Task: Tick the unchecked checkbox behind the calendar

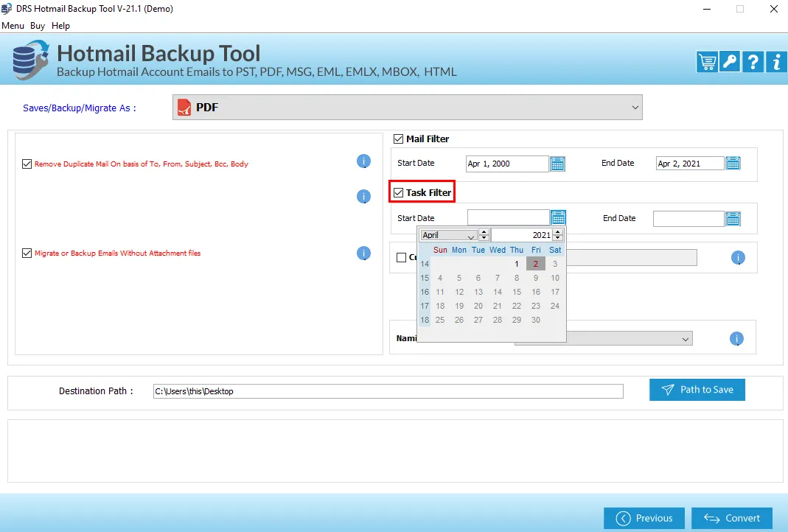Action: 402,258
